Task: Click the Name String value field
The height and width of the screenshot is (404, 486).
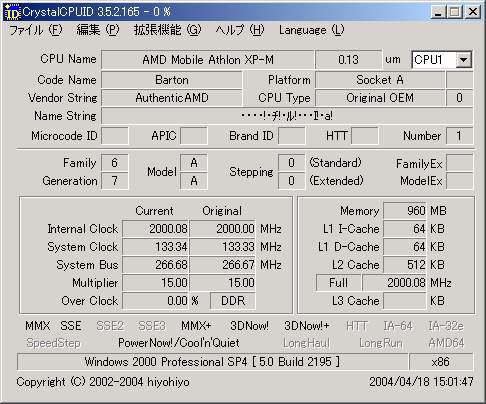Action: [287, 116]
